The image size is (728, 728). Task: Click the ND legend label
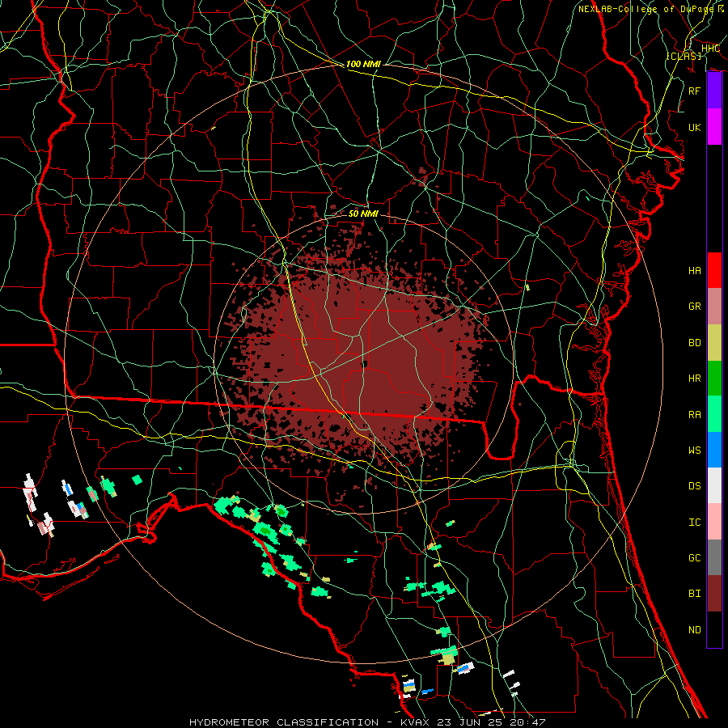(x=694, y=630)
